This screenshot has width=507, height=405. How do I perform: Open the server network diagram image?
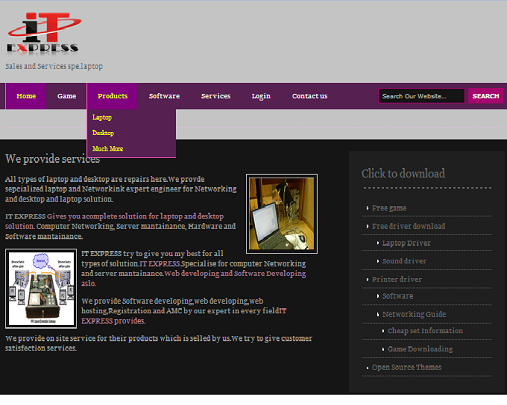click(x=41, y=289)
